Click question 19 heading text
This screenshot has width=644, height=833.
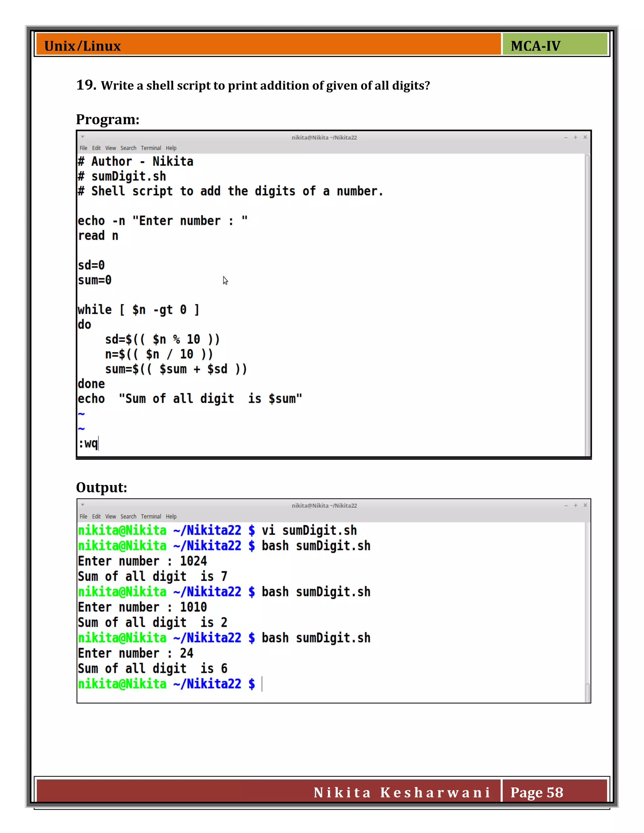(x=253, y=85)
